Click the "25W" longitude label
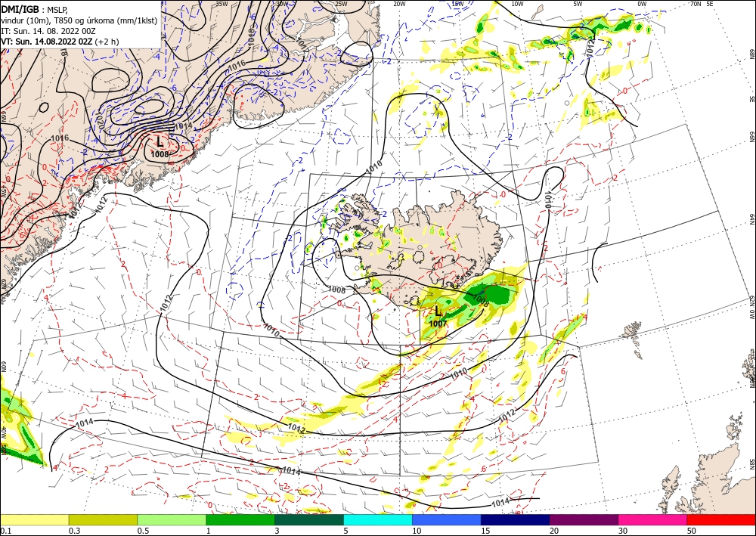Image resolution: width=756 pixels, height=536 pixels. click(341, 3)
